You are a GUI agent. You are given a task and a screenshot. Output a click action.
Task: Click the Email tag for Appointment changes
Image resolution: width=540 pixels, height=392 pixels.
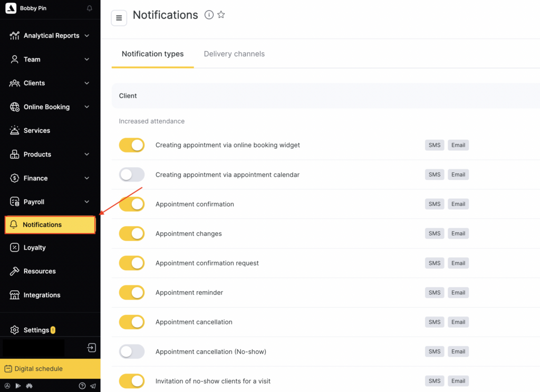point(458,234)
